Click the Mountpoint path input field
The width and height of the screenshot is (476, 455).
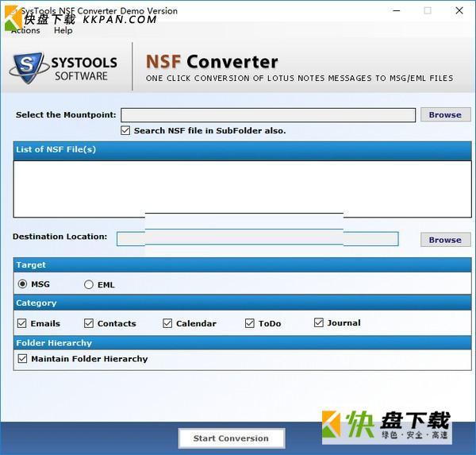(x=268, y=115)
